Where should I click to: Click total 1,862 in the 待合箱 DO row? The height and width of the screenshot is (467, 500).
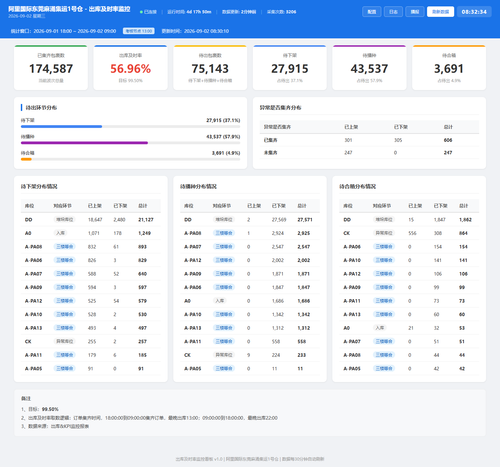[465, 220]
